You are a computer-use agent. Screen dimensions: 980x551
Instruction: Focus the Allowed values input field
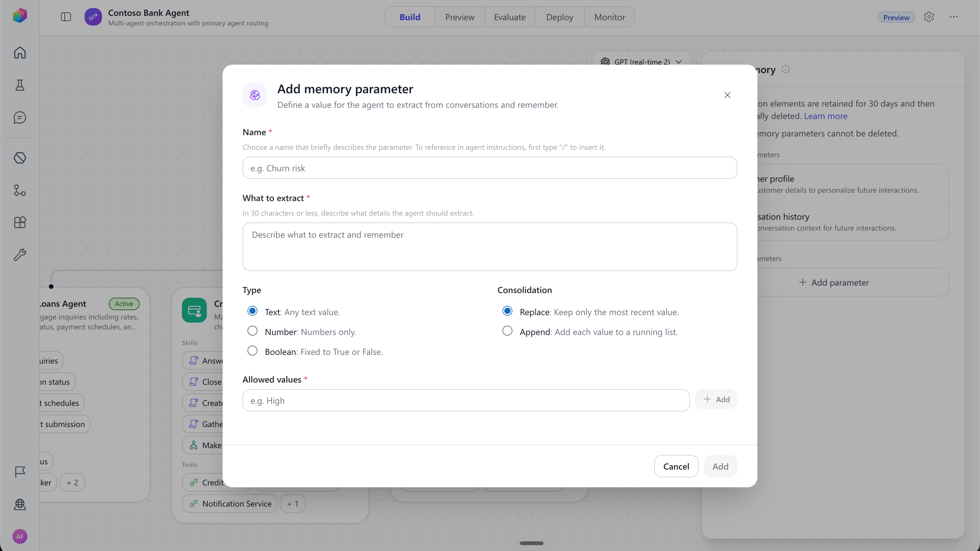click(x=466, y=400)
